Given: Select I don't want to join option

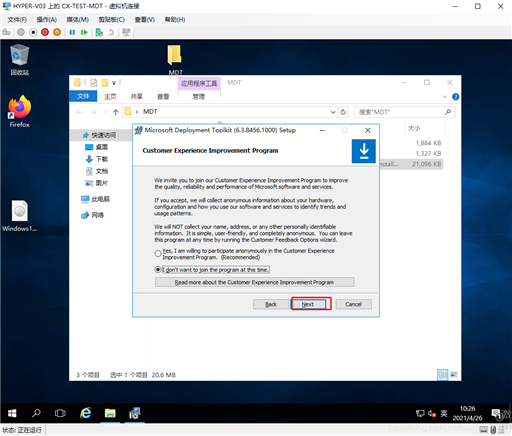Looking at the screenshot, I should pyautogui.click(x=158, y=269).
